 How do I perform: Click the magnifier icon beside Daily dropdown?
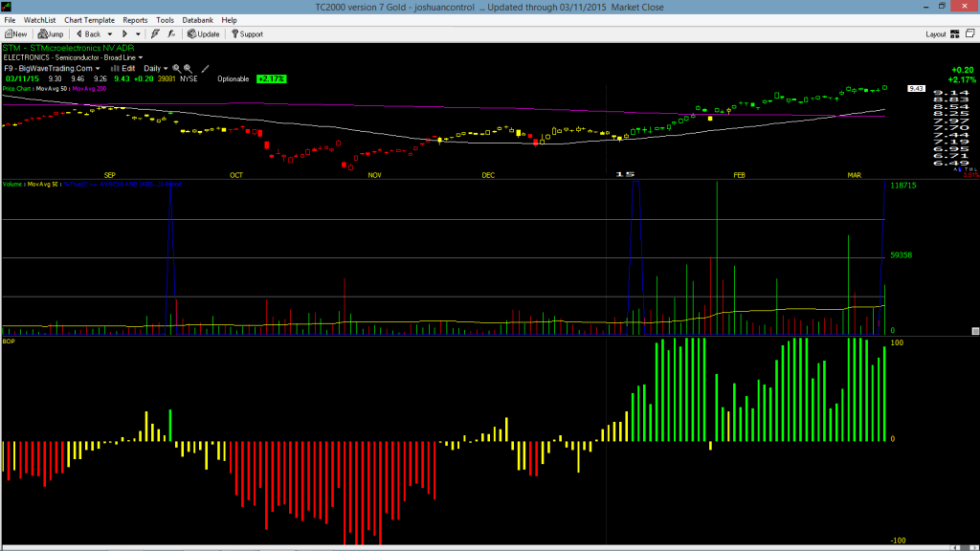point(176,69)
